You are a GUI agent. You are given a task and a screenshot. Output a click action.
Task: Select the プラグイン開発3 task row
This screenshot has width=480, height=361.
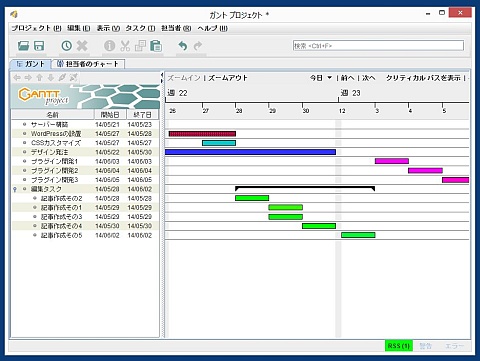click(x=85, y=180)
